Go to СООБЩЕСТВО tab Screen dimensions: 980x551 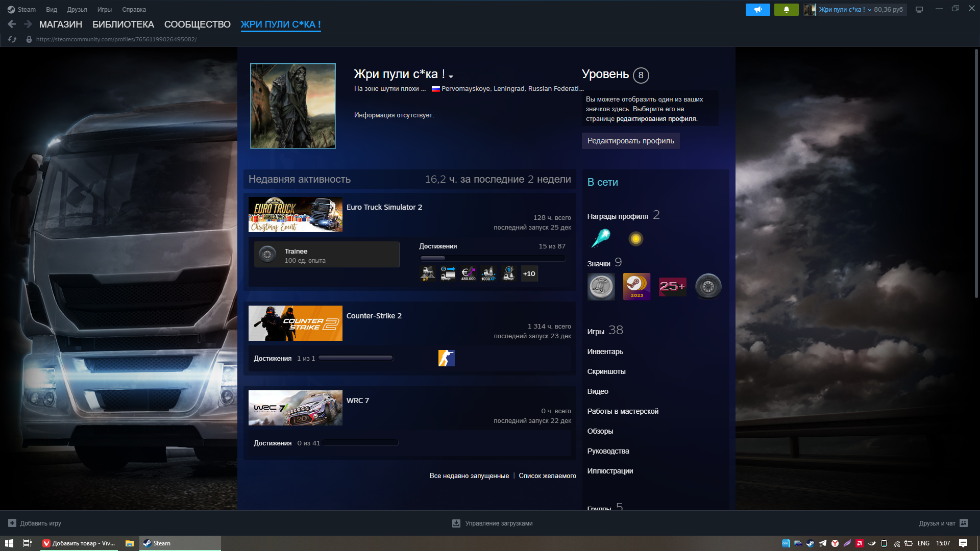(x=198, y=24)
